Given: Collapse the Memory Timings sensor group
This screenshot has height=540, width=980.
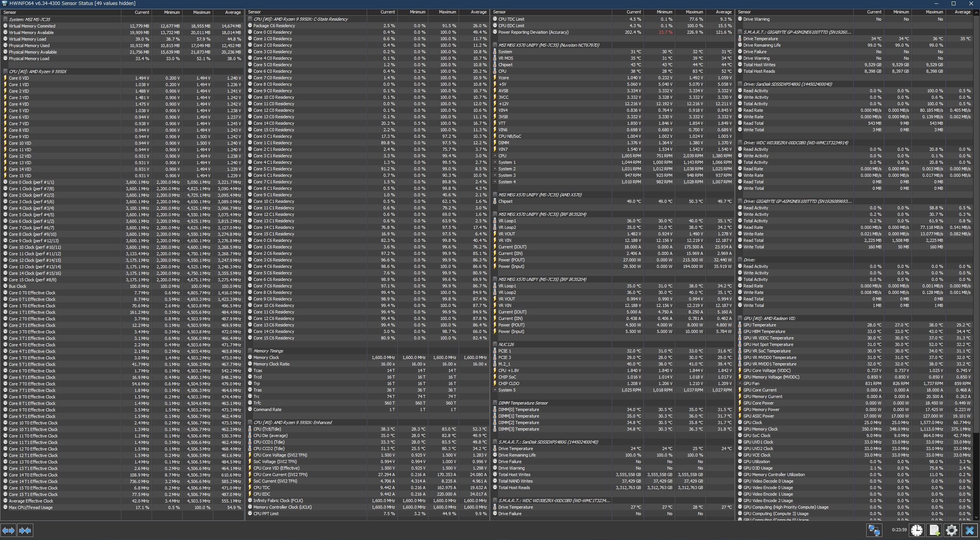Looking at the screenshot, I should pyautogui.click(x=268, y=351).
